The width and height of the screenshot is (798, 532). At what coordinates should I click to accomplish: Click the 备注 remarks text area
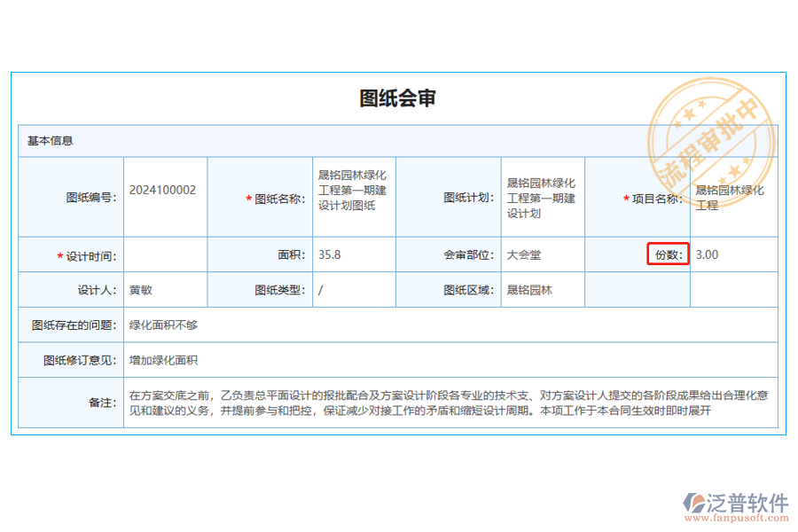443,402
